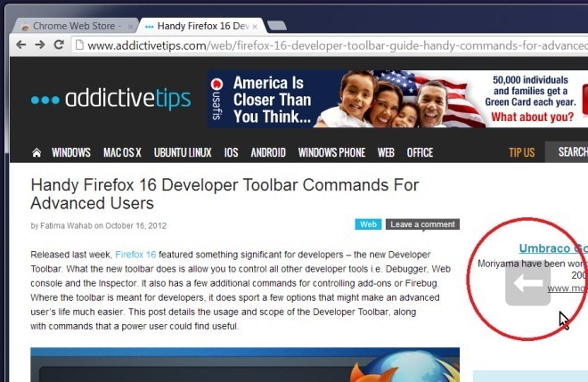Click the address bar URL field
This screenshot has height=382, width=588.
click(330, 45)
